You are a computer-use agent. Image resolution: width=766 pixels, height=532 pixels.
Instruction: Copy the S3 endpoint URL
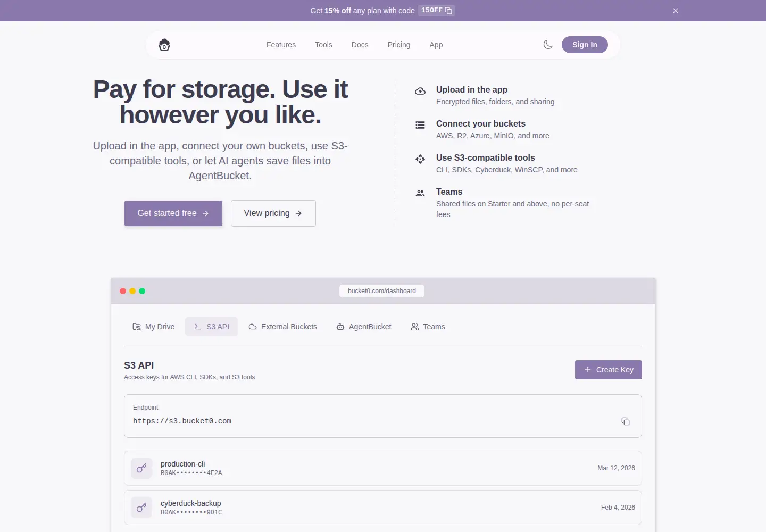pos(626,421)
